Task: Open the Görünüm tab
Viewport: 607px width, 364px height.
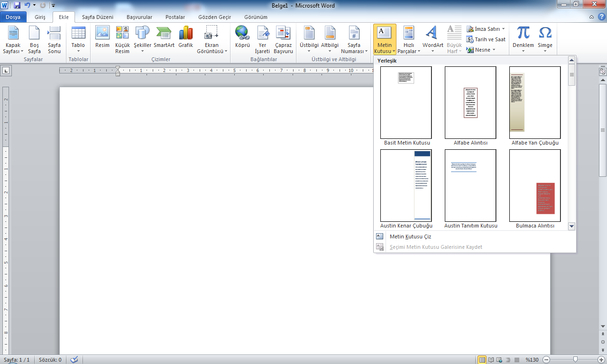Action: click(256, 17)
